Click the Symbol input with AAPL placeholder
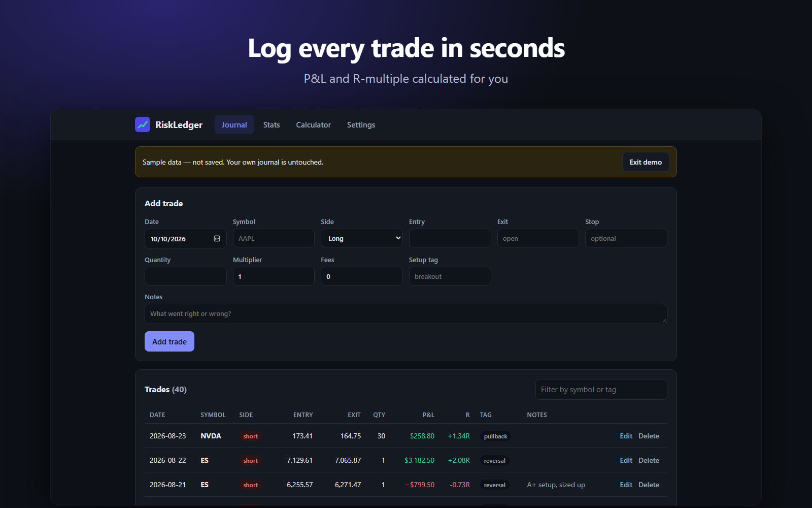The image size is (812, 508). pyautogui.click(x=274, y=238)
